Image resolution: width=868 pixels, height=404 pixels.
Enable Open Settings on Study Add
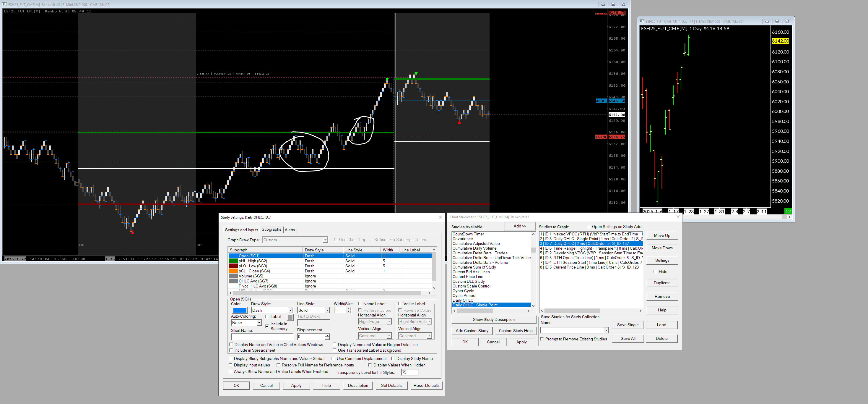pyautogui.click(x=588, y=227)
